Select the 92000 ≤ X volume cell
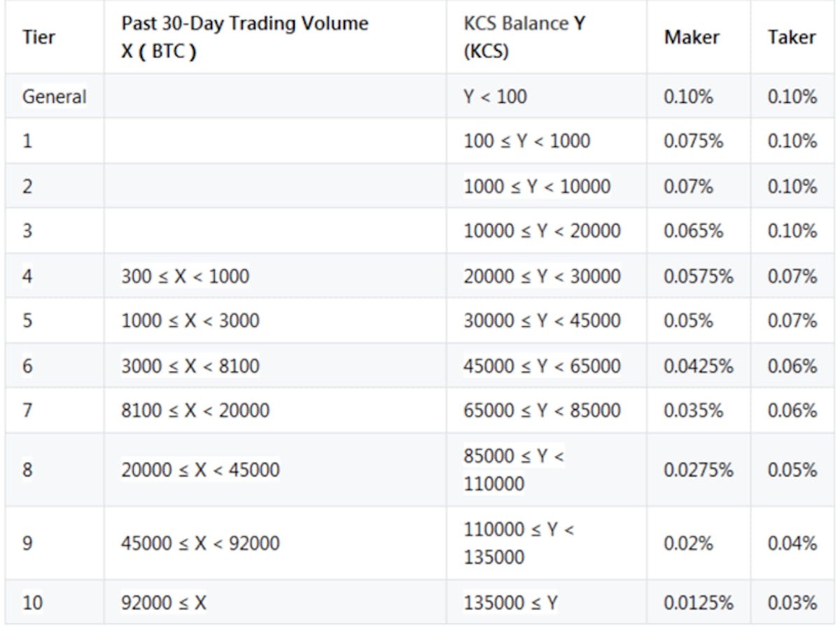Screen dimensions: 840x627 click(x=164, y=602)
